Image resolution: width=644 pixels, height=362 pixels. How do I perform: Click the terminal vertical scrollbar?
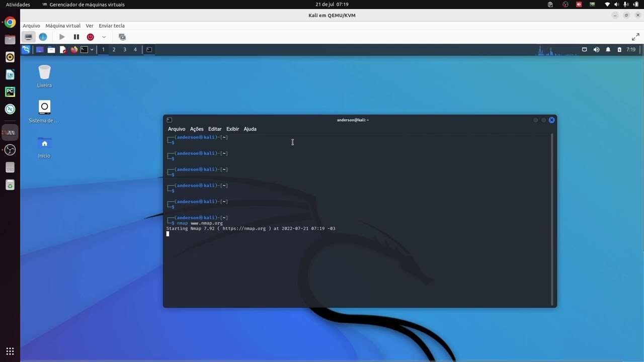553,219
